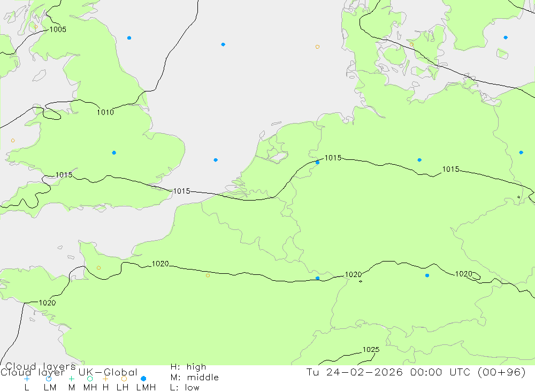Image resolution: width=535 pixels, height=392 pixels.
Task: Select the orange cloud marker over western Scotland
Action: pos(36,27)
